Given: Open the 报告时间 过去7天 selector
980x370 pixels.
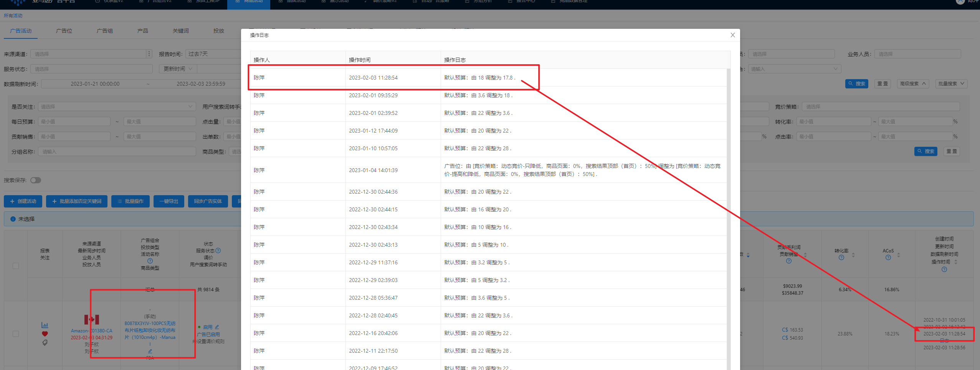Looking at the screenshot, I should [x=213, y=54].
